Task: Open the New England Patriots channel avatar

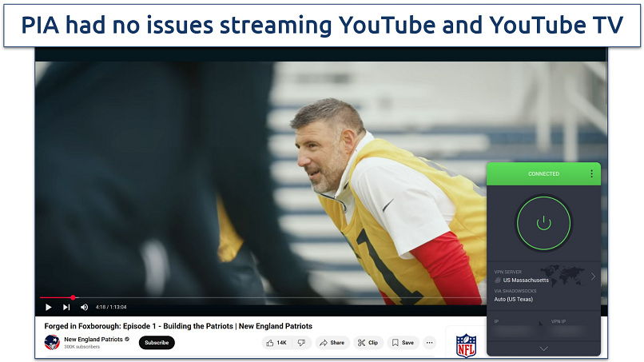Action: [52, 342]
